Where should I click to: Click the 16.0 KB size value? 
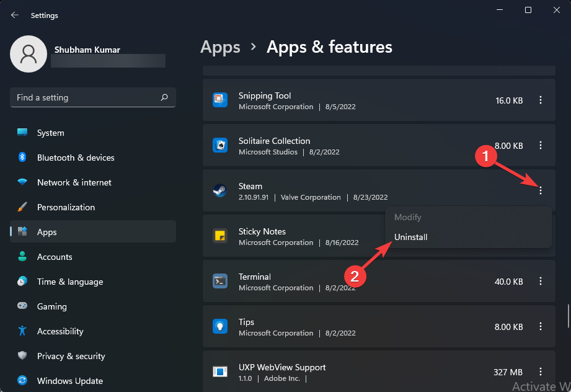point(509,100)
